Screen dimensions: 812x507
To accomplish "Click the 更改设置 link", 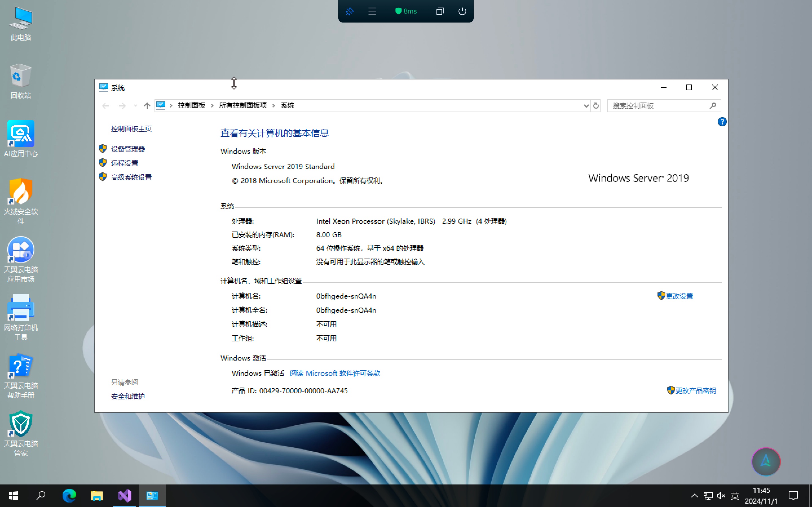I will 680,296.
